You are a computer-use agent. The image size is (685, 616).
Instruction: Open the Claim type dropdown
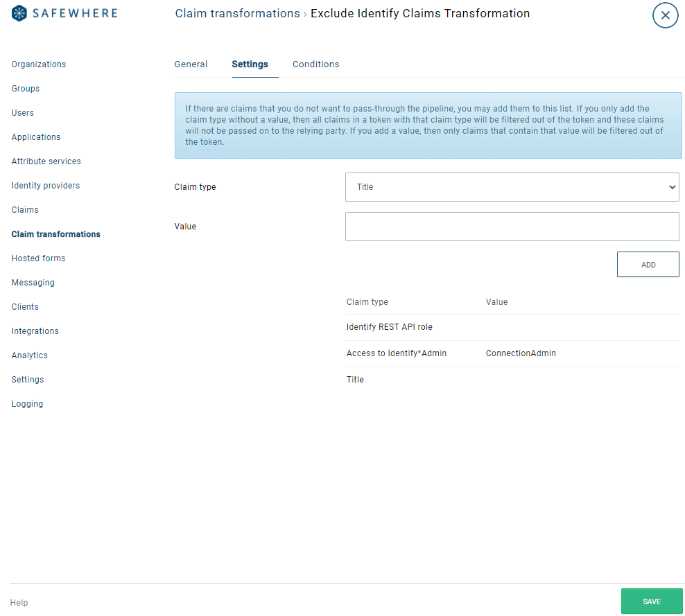pos(512,187)
